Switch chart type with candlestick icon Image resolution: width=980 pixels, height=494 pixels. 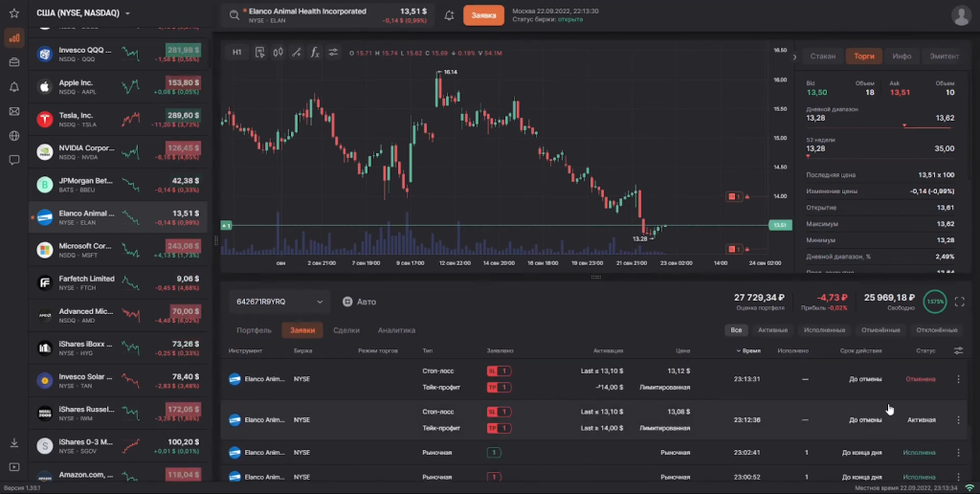coord(278,53)
